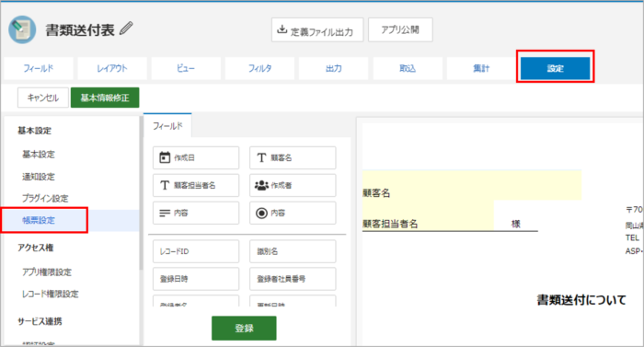Select the 作成者 field chip
Image resolution: width=644 pixels, height=347 pixels.
pyautogui.click(x=293, y=185)
